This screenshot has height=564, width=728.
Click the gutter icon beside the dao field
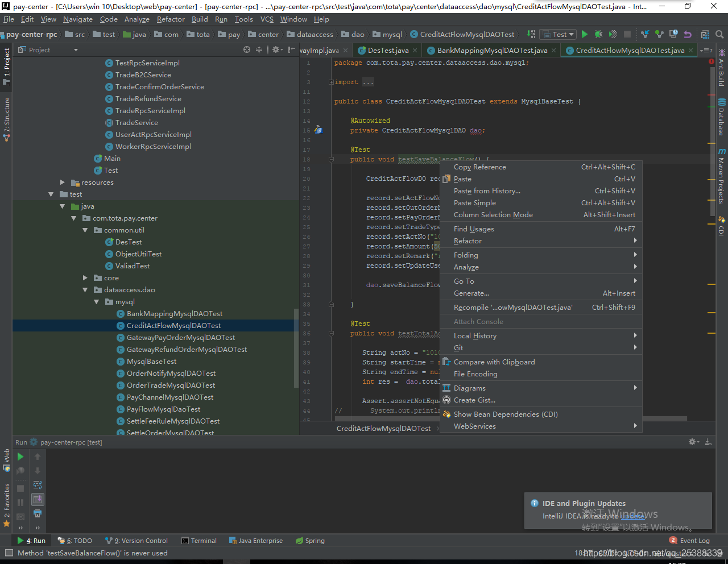[x=318, y=130]
